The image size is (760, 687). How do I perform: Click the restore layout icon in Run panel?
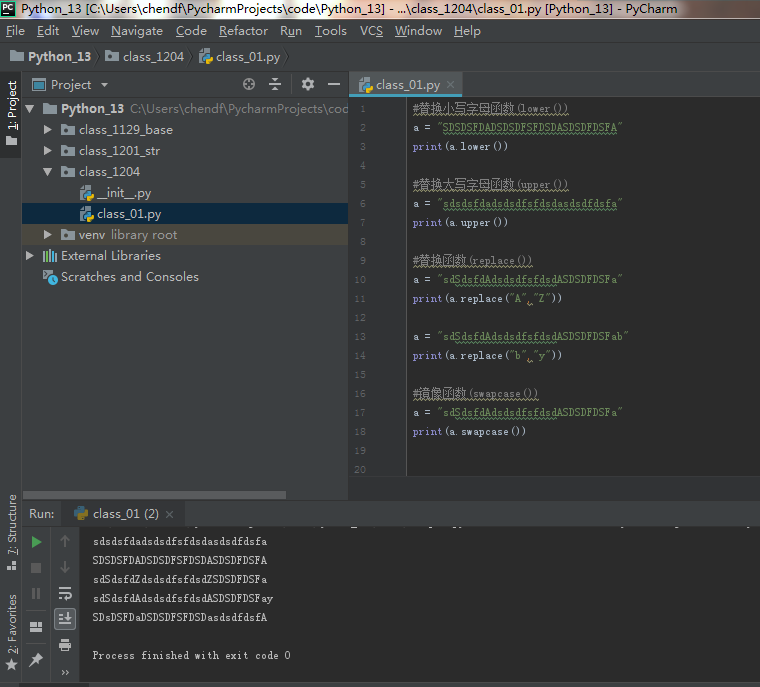[x=36, y=627]
